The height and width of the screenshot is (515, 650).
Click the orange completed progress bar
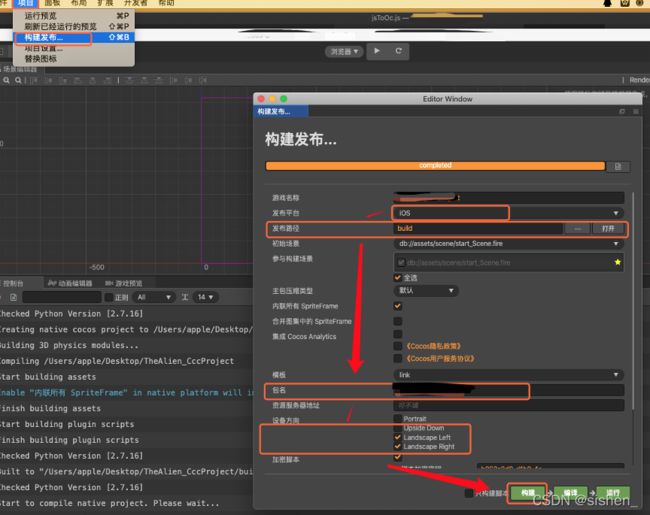(x=435, y=165)
